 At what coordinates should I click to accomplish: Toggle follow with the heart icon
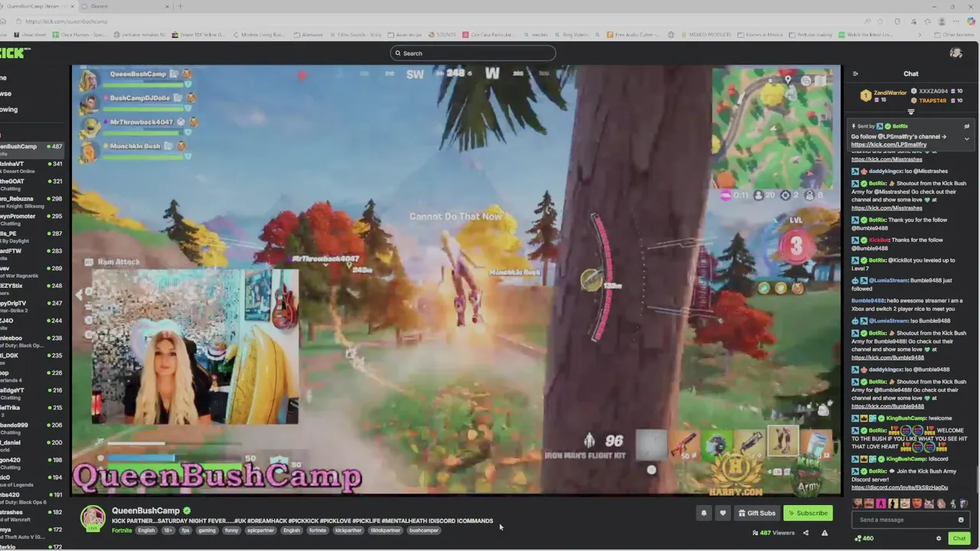(722, 513)
